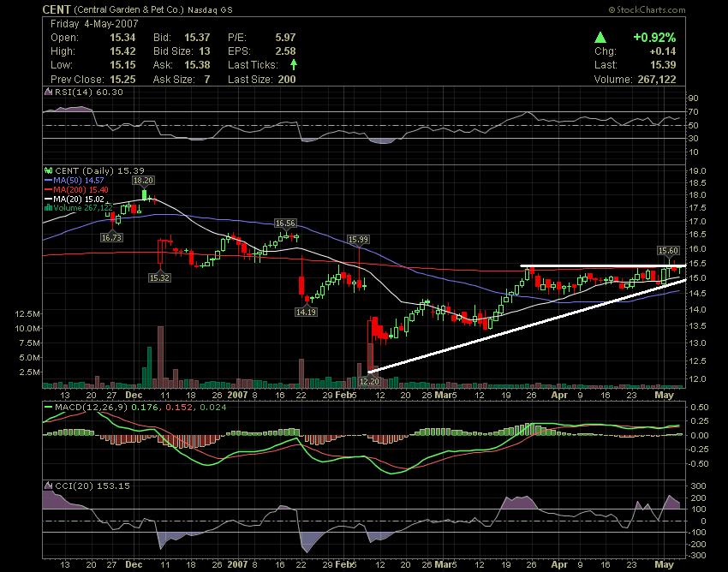Click the 15.99 high price annotation

pos(358,239)
